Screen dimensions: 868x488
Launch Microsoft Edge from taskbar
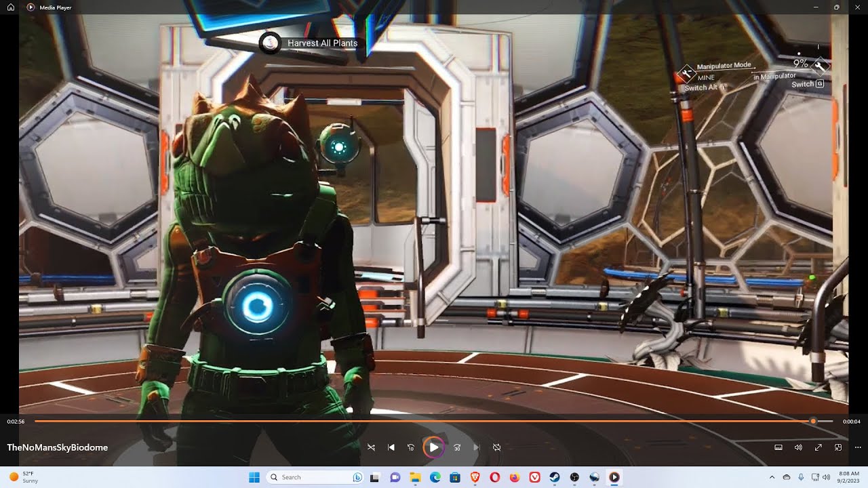tap(435, 477)
